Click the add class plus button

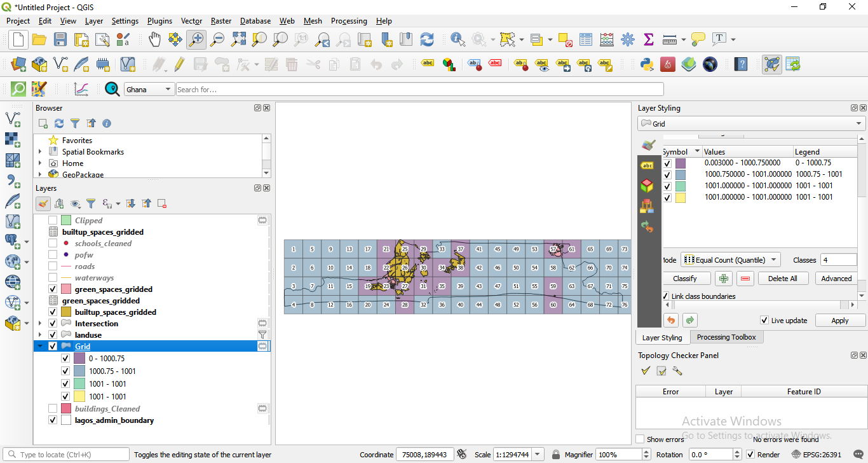723,279
